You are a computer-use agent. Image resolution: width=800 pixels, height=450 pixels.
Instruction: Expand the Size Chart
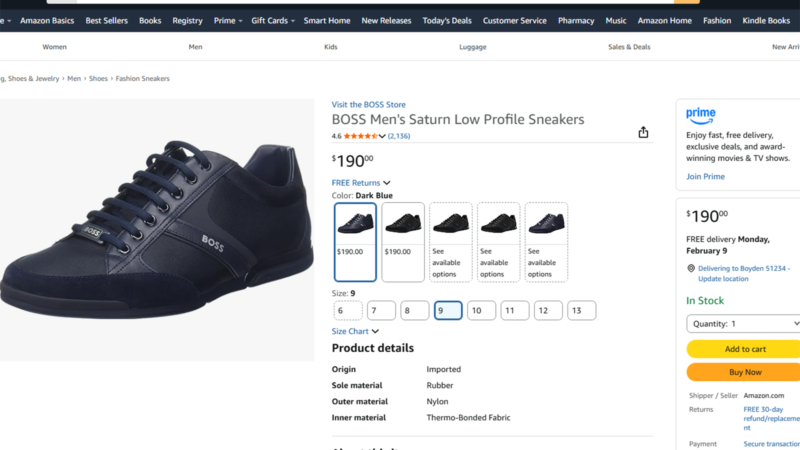[355, 331]
